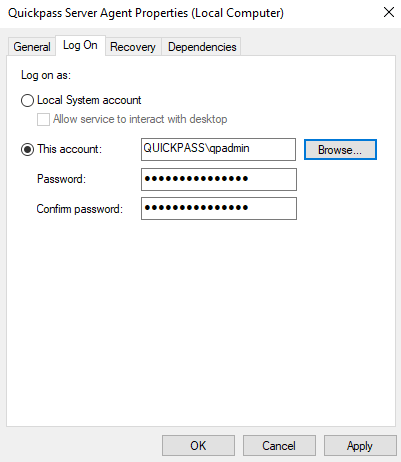Confirm changes with the OK button
This screenshot has height=462, width=401.
(198, 445)
